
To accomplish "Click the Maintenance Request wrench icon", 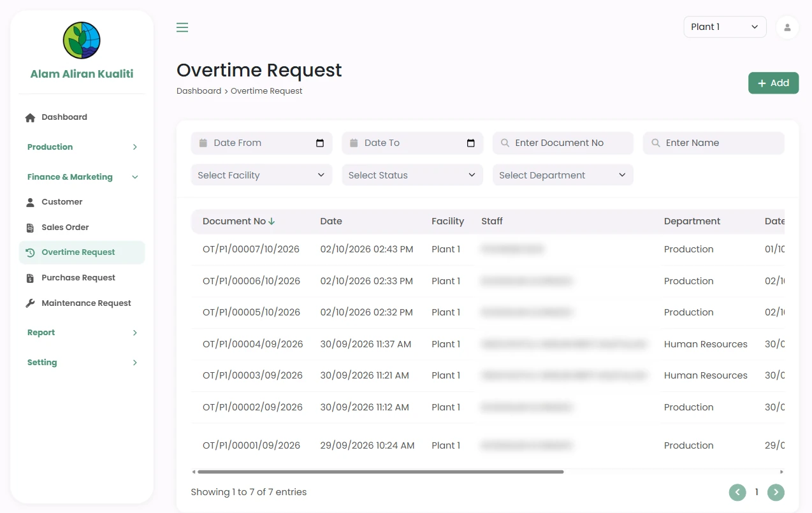I will pos(30,303).
